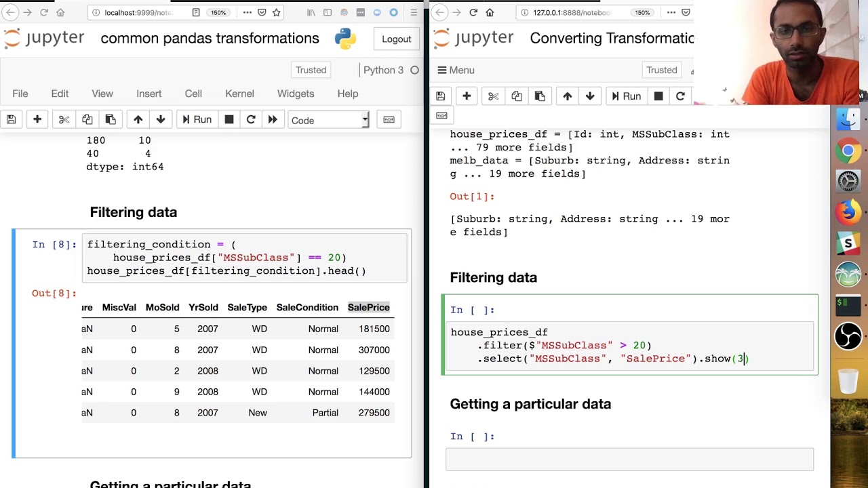Copy selected cell in pandas notebook
Image resolution: width=868 pixels, height=488 pixels.
point(87,120)
